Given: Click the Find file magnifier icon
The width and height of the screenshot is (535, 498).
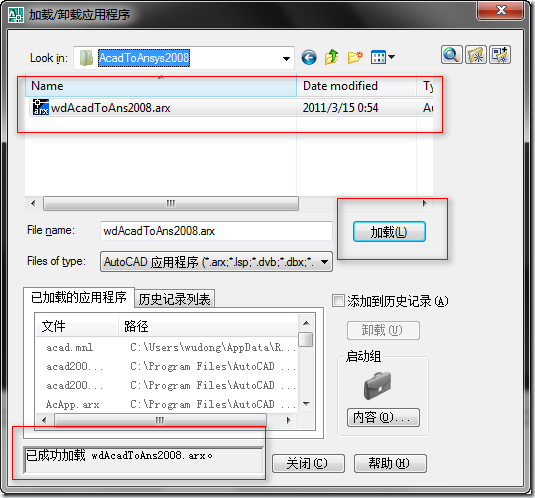Looking at the screenshot, I should coord(451,55).
